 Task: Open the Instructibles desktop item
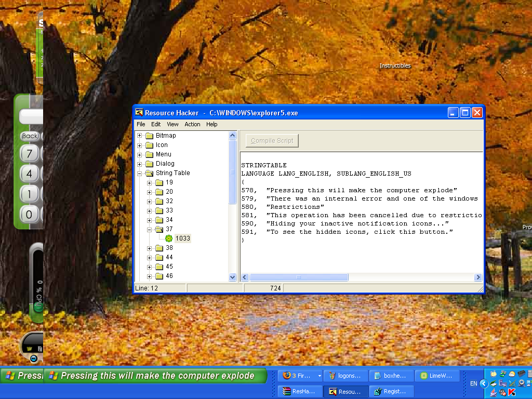395,65
